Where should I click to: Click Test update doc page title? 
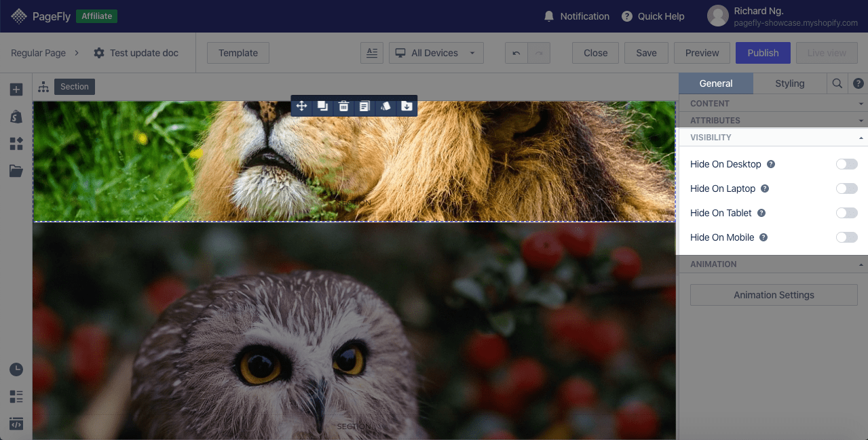(x=144, y=53)
